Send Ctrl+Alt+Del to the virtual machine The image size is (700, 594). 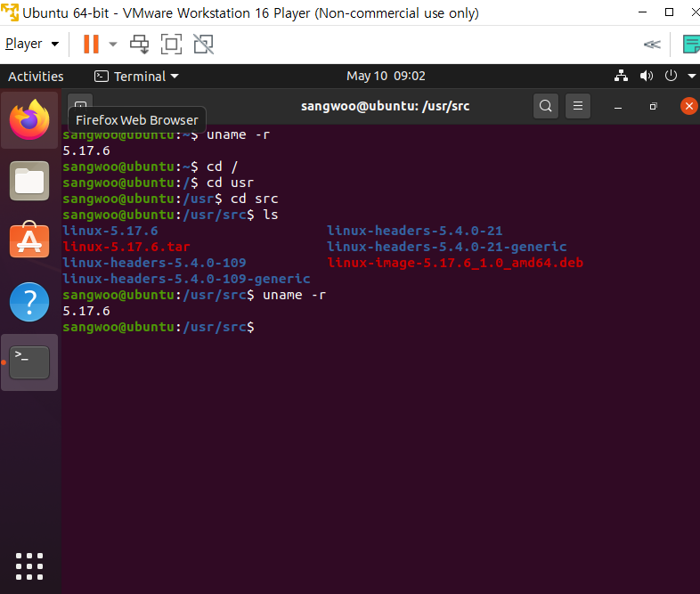coord(139,45)
